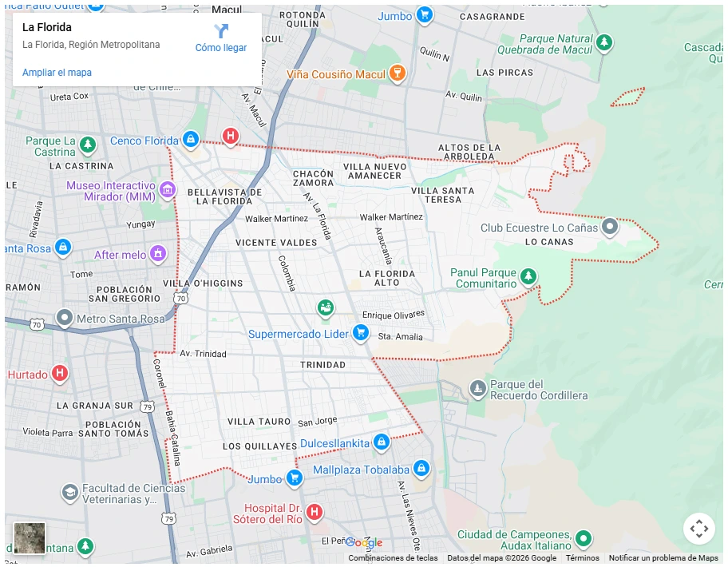Select the Club Ecuestre Lo Cañas marker
Image resolution: width=728 pixels, height=567 pixels.
609,227
